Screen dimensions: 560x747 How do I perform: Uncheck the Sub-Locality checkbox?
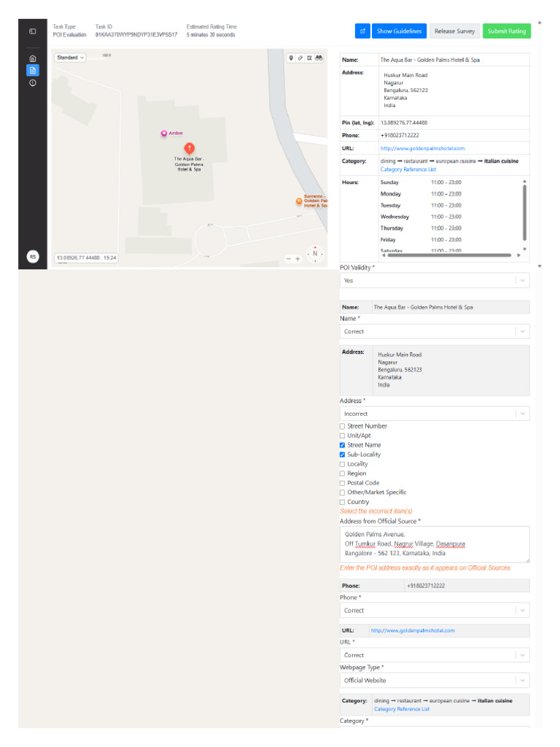click(342, 455)
